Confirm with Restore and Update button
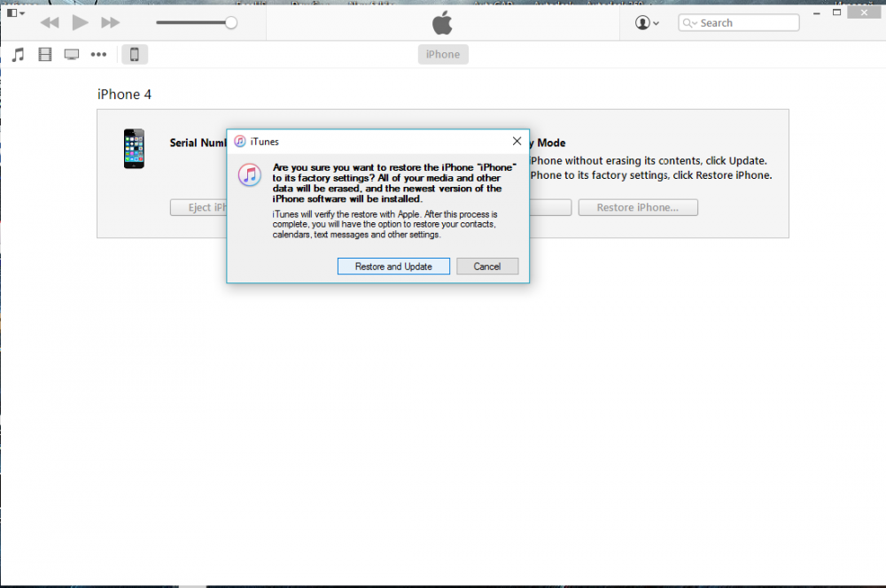Viewport: 886px width, 588px height. point(393,267)
